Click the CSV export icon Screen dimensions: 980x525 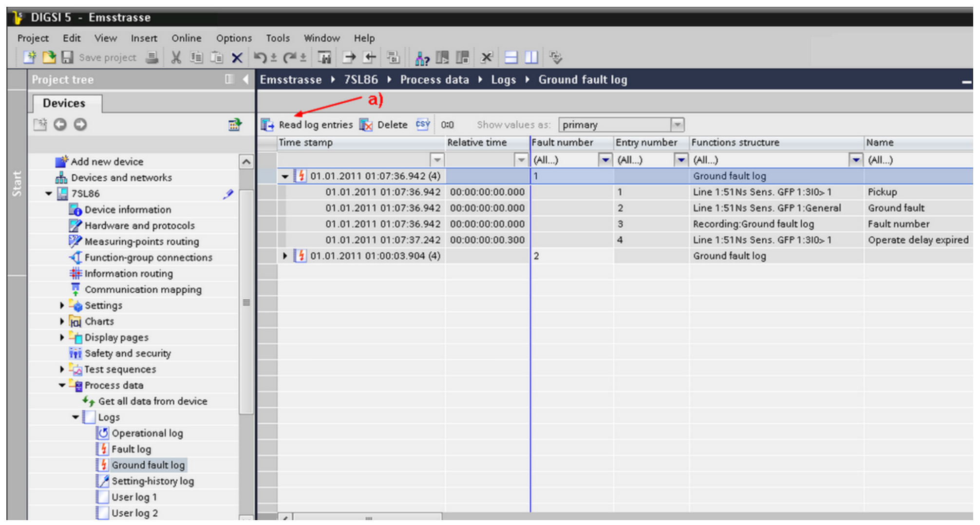coord(423,125)
